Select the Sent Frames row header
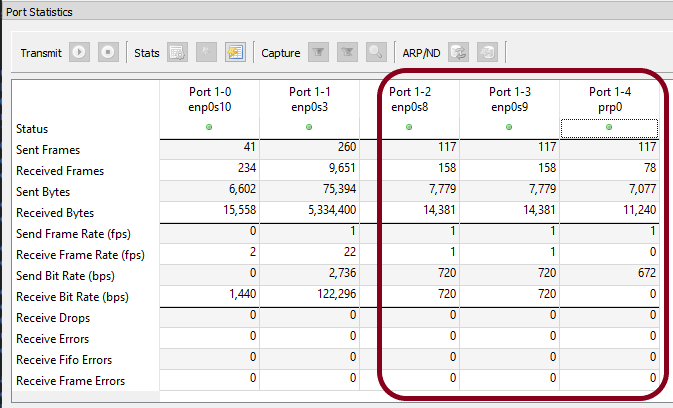Screen dimensions: 673x408 pyautogui.click(x=48, y=150)
